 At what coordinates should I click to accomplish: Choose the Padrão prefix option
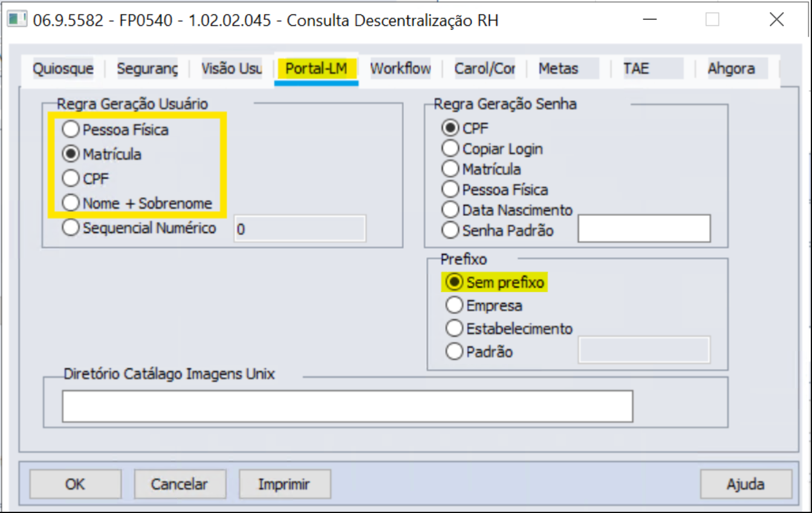(x=454, y=351)
